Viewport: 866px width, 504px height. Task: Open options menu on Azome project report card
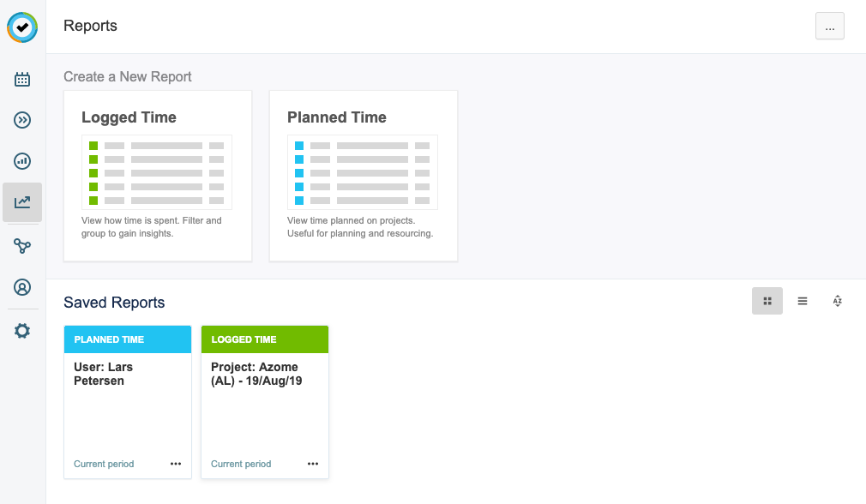tap(313, 463)
